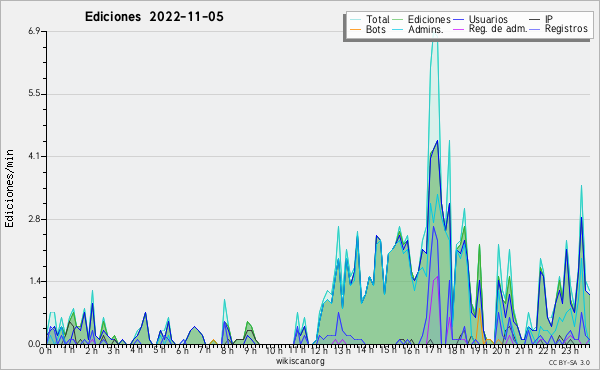Click the '20 h' x-axis tick label
600x370 pixels.
click(501, 350)
